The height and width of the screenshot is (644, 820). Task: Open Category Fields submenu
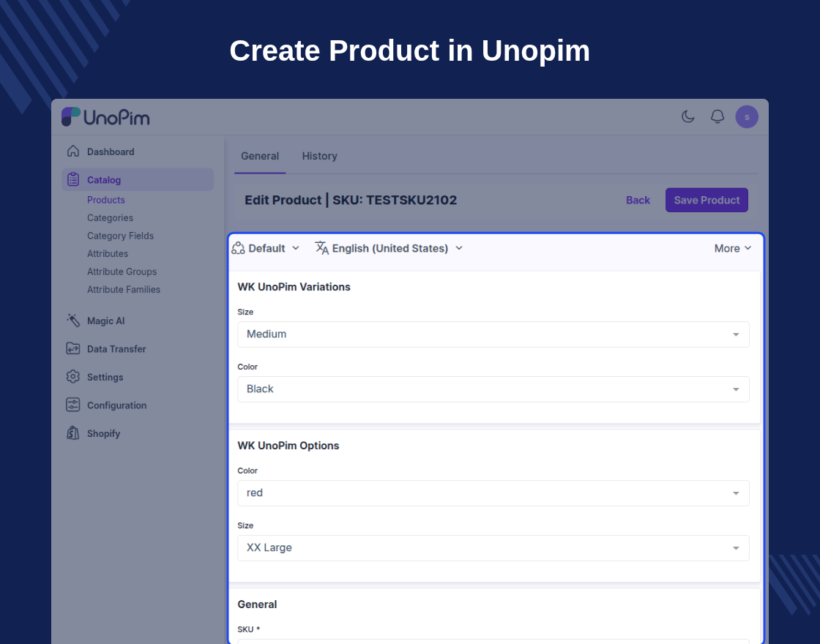coord(120,236)
